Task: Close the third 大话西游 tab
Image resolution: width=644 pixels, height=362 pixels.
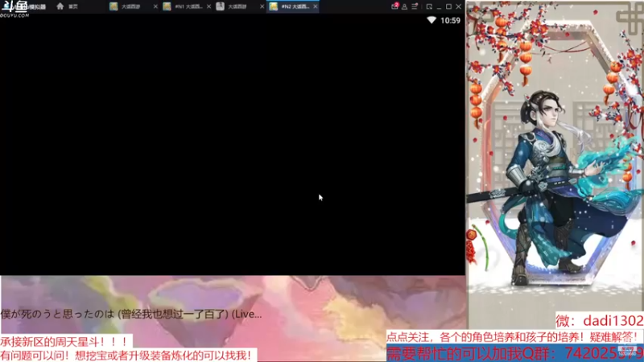Action: pyautogui.click(x=262, y=6)
